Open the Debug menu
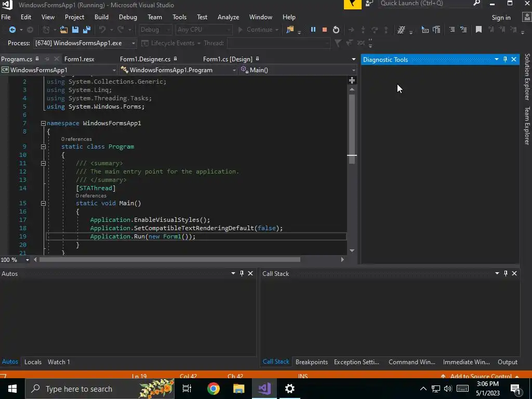 click(x=128, y=17)
